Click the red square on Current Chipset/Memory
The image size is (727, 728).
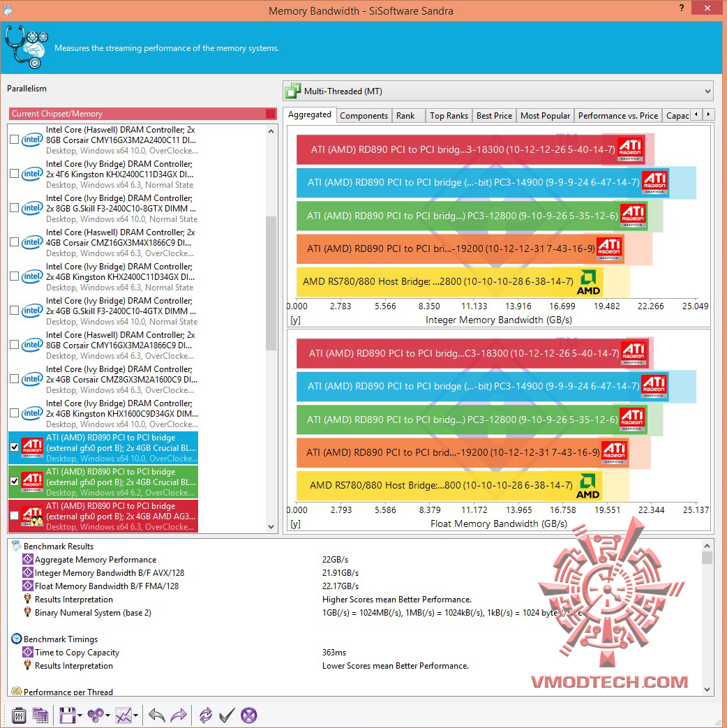[x=271, y=114]
